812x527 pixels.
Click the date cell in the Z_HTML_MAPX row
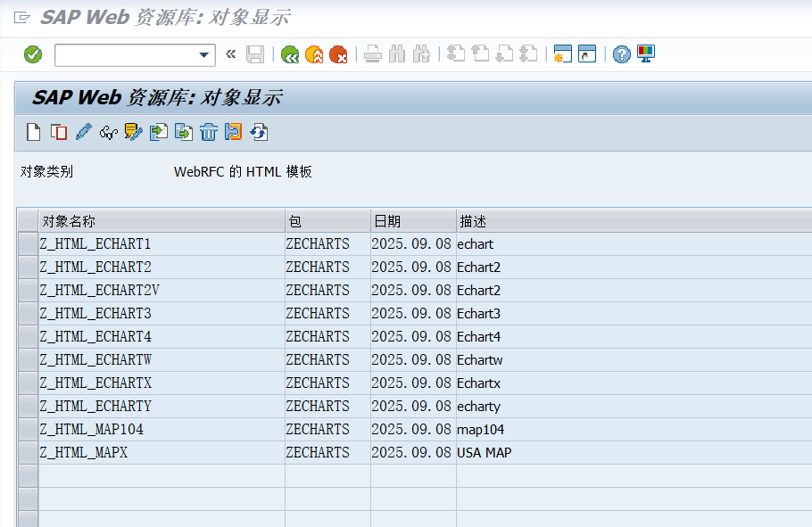413,452
